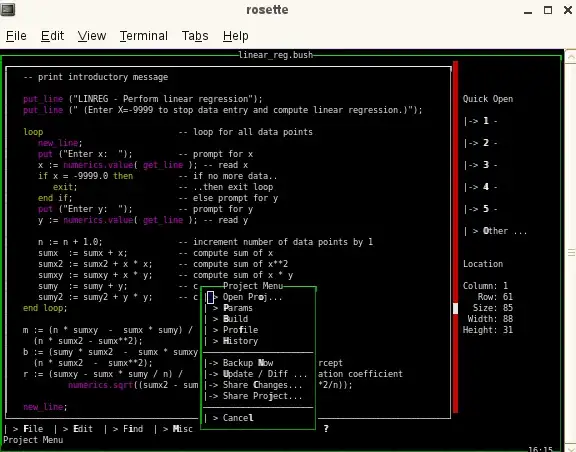
Task: Open Quick Open slot 5
Action: tap(480, 209)
